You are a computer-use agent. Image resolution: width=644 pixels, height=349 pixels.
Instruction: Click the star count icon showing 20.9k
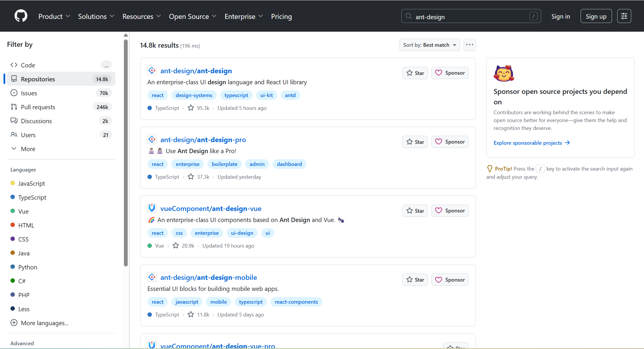point(176,246)
